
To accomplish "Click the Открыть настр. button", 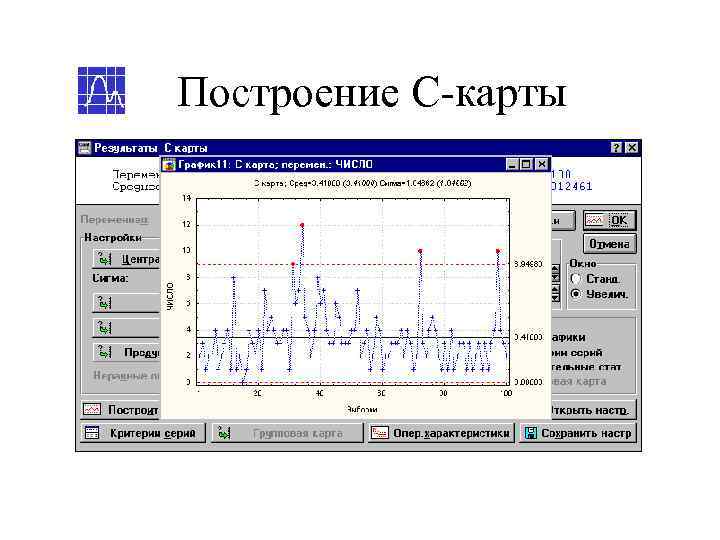I will point(593,409).
